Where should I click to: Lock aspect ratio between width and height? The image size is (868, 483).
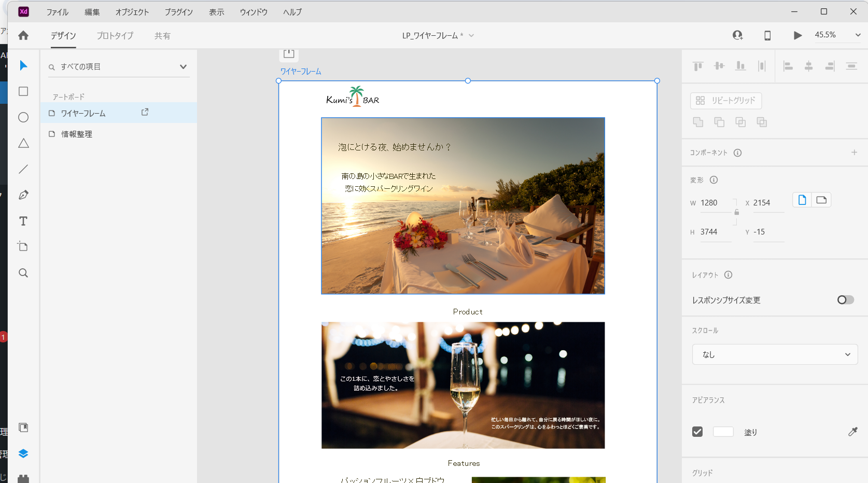pos(736,212)
